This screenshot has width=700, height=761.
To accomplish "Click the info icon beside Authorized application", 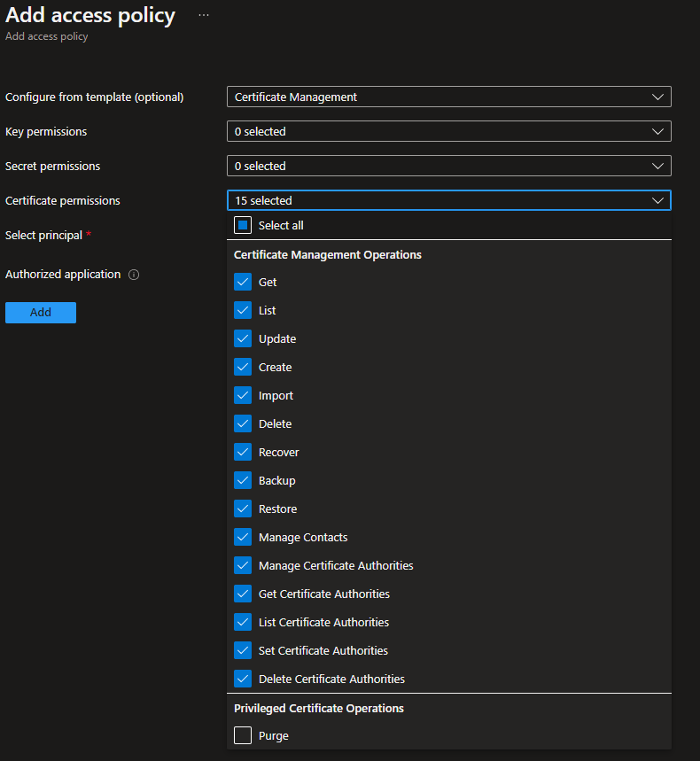I will tap(134, 275).
